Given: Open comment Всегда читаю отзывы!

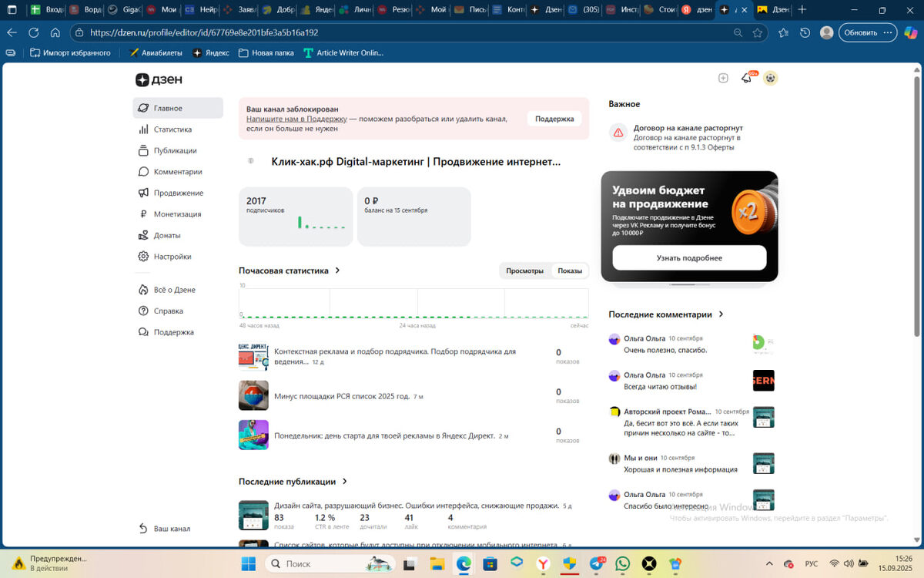Looking at the screenshot, I should click(660, 386).
